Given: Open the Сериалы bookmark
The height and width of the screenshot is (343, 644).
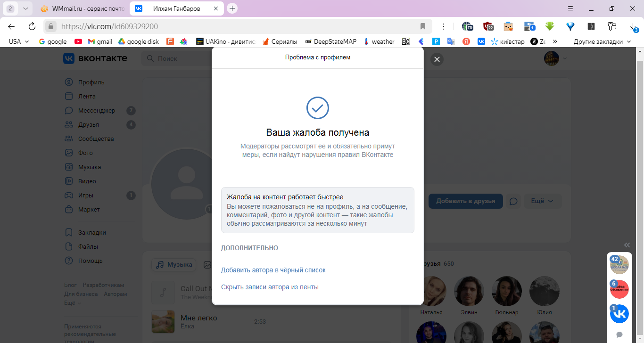Looking at the screenshot, I should pyautogui.click(x=280, y=41).
